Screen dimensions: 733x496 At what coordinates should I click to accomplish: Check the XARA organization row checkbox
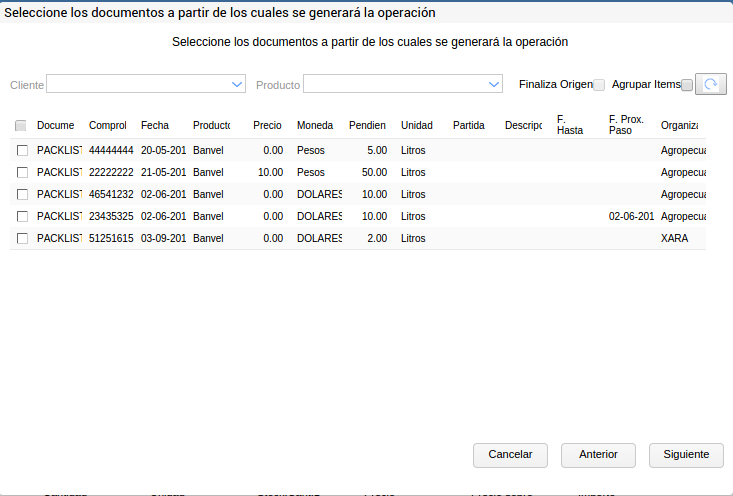point(22,238)
